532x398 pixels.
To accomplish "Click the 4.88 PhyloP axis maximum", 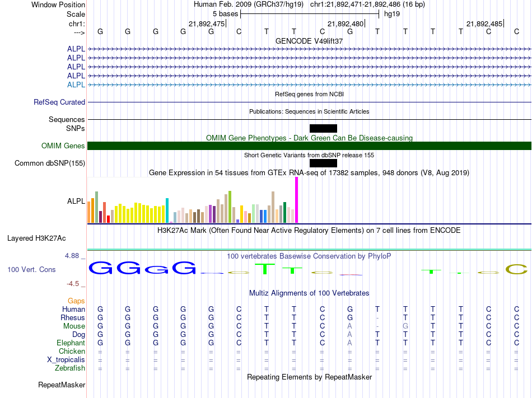I will [72, 256].
